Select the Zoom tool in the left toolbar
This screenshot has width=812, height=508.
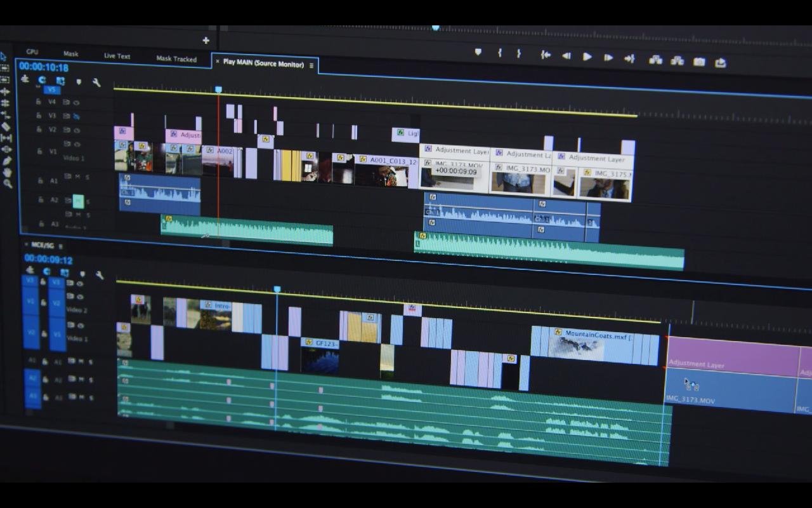(7, 182)
